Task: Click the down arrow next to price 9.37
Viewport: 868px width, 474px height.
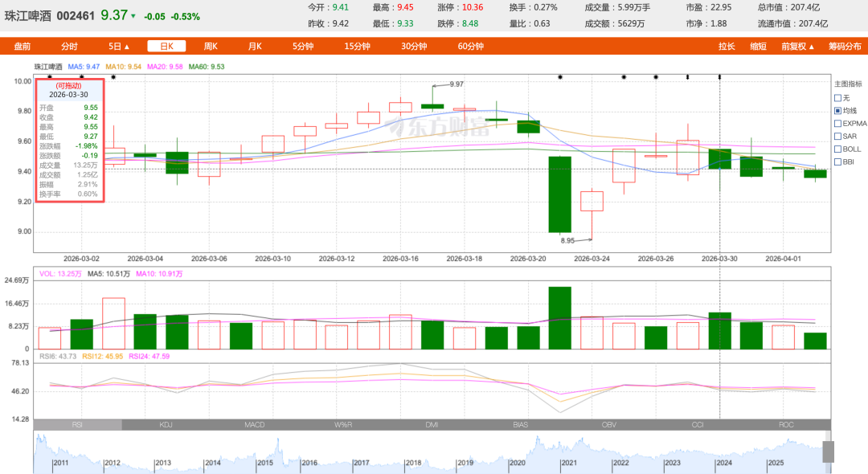Action: point(133,16)
